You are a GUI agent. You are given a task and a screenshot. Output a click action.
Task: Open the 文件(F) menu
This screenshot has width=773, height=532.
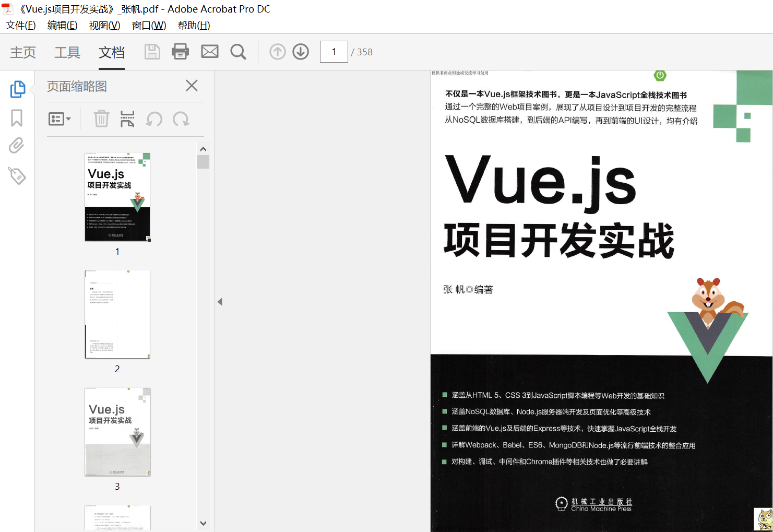21,25
